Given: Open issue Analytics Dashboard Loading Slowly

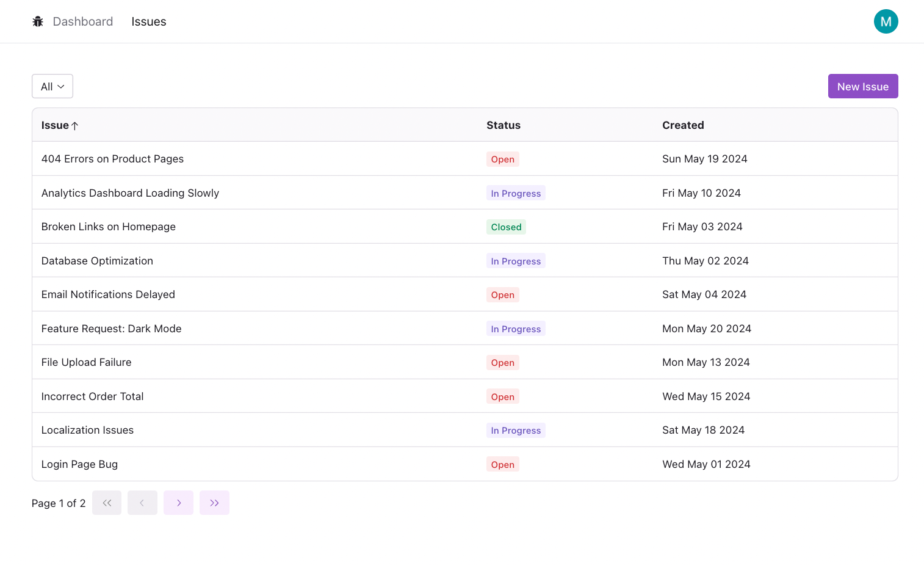Looking at the screenshot, I should tap(130, 193).
